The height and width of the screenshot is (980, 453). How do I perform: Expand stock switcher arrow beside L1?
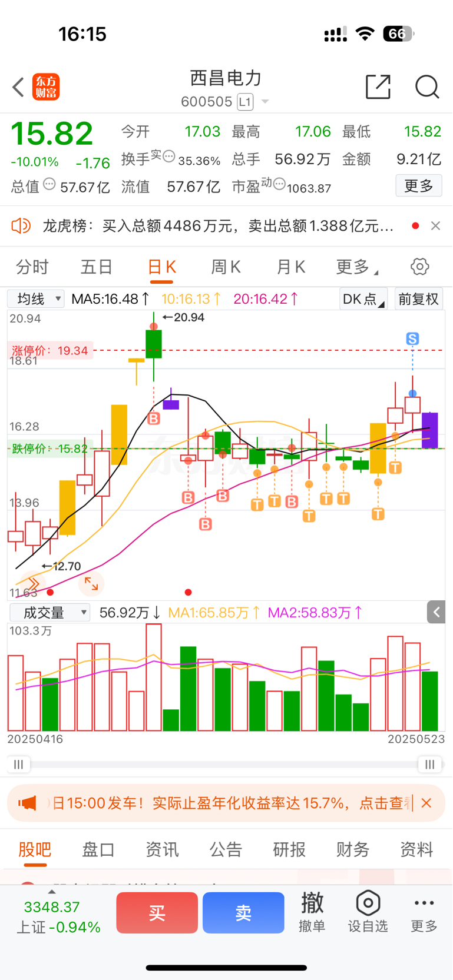pyautogui.click(x=265, y=102)
